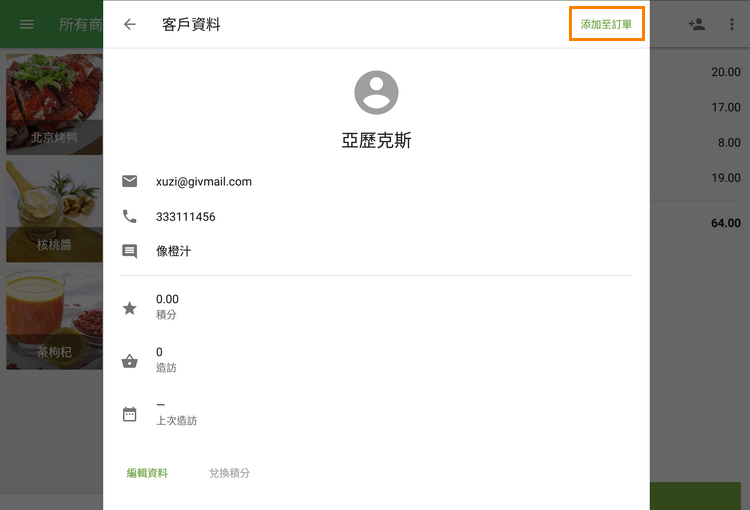
Task: Click the calendar last visit icon
Action: tap(130, 414)
